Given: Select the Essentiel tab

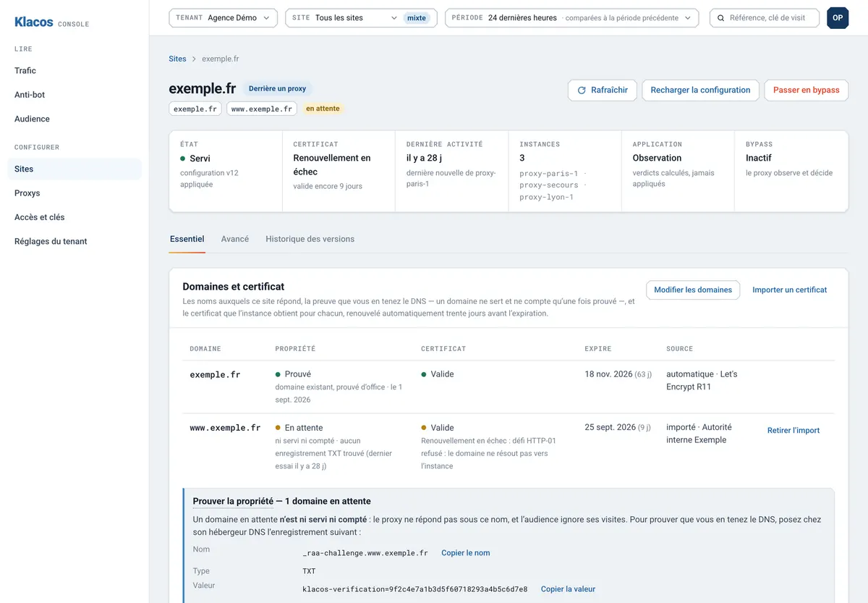Looking at the screenshot, I should pyautogui.click(x=187, y=239).
